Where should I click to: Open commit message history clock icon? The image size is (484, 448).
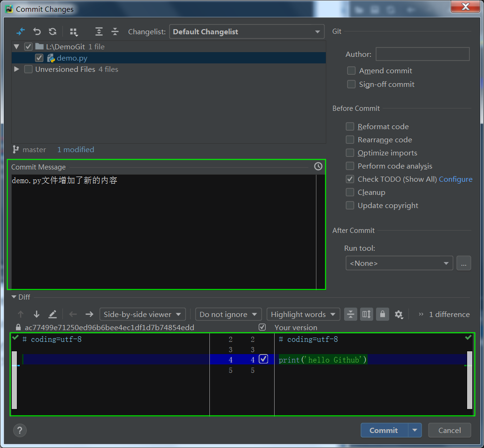click(318, 166)
